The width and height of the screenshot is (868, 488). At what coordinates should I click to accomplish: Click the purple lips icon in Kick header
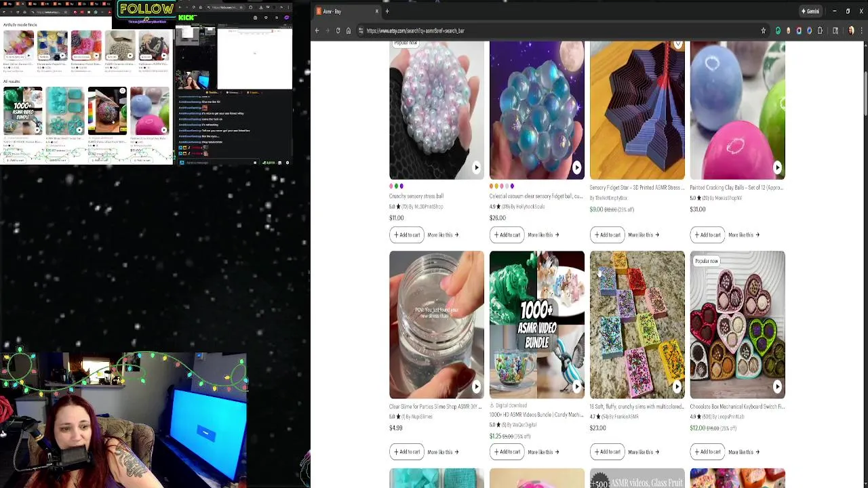click(287, 18)
